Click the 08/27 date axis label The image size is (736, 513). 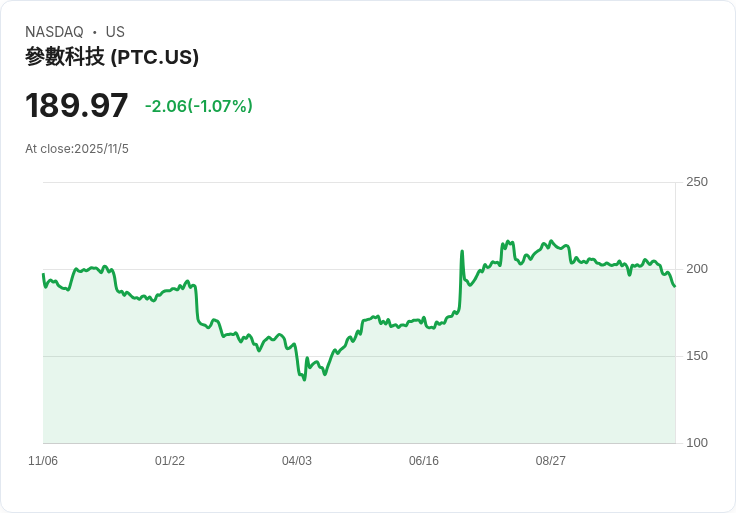pos(551,461)
